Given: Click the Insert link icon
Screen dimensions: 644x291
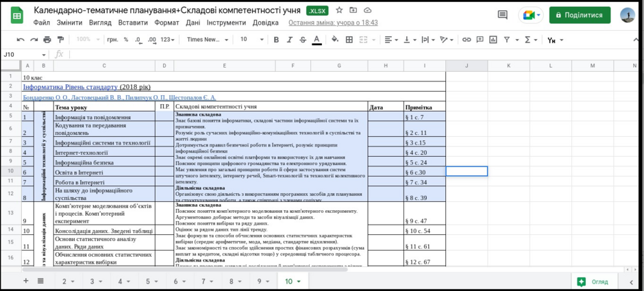Looking at the screenshot, I should (466, 40).
